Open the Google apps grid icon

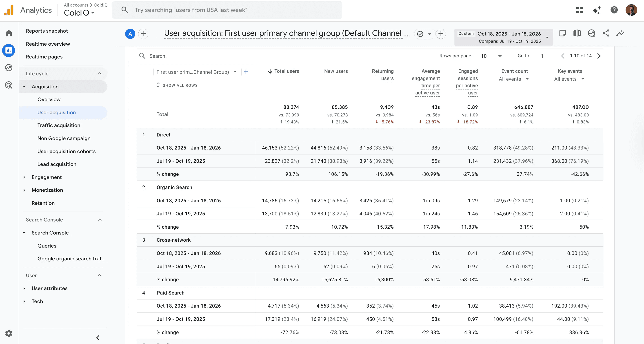click(x=580, y=10)
